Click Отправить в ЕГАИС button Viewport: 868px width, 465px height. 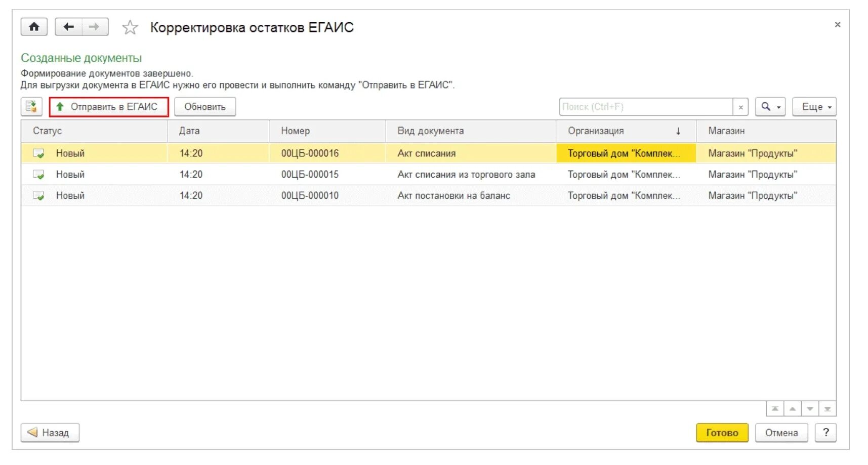coord(109,107)
